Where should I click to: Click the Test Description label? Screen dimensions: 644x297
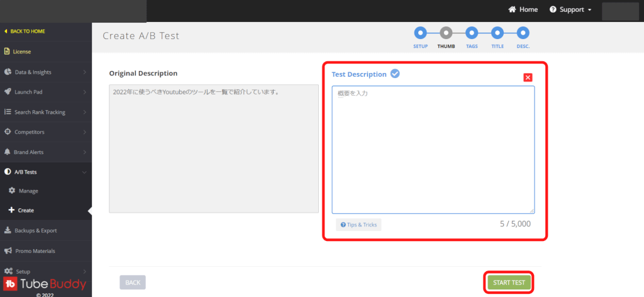point(359,74)
